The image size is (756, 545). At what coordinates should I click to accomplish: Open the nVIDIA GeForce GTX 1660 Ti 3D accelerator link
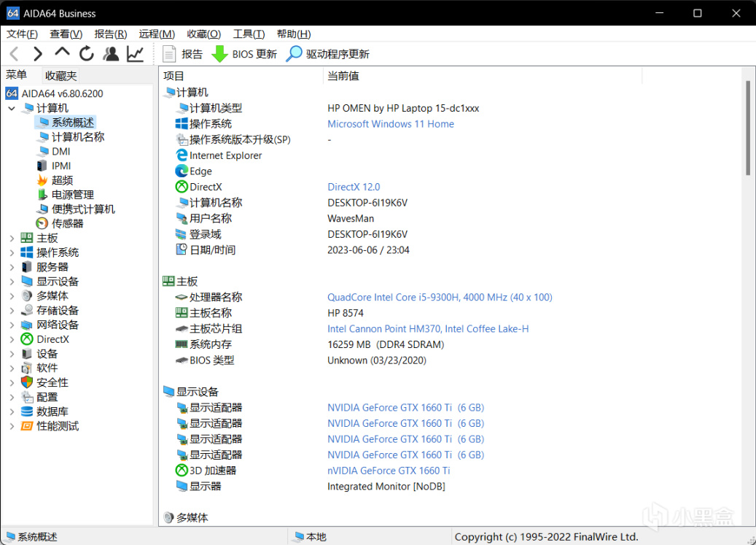(x=389, y=471)
